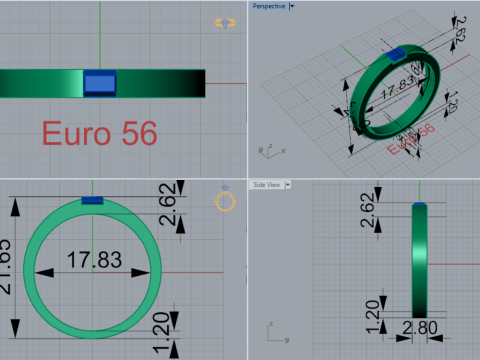Select the large red 'Euro 56' text in the top viewport
Screen dimensions: 480x360
100,134
